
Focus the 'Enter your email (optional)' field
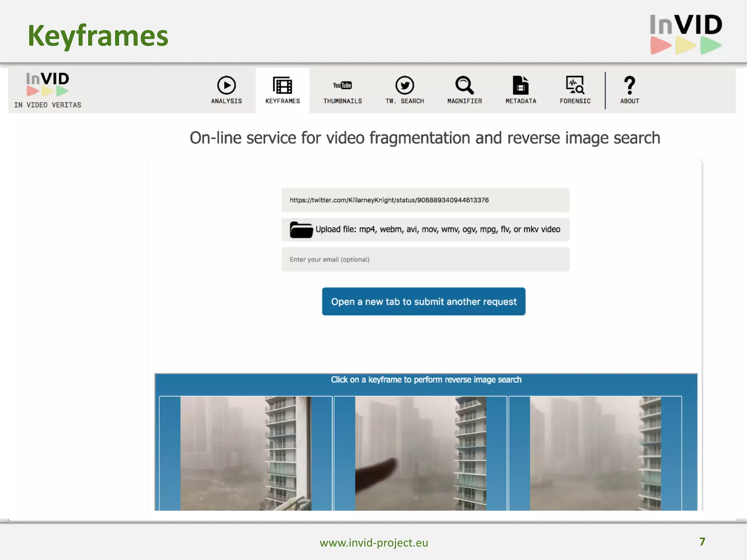425,260
